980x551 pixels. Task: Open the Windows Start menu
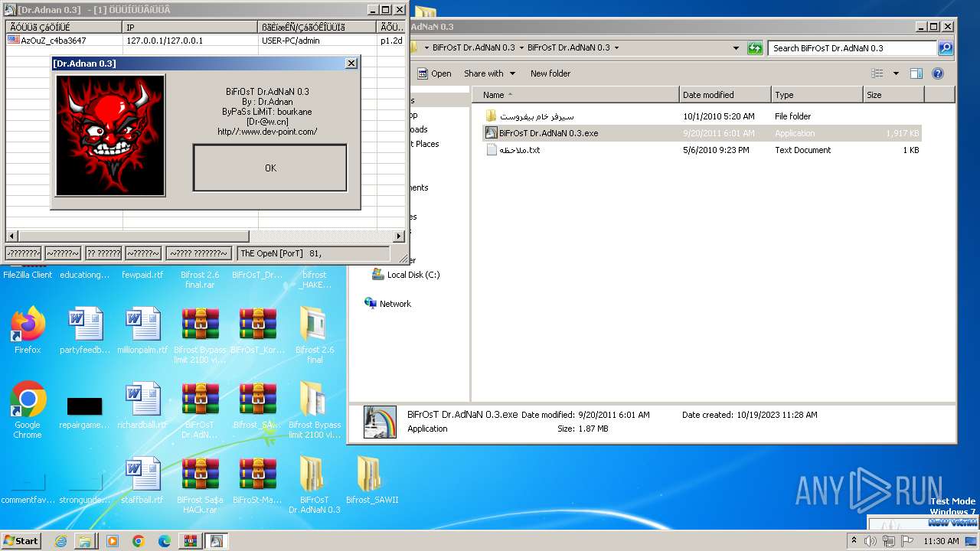21,540
